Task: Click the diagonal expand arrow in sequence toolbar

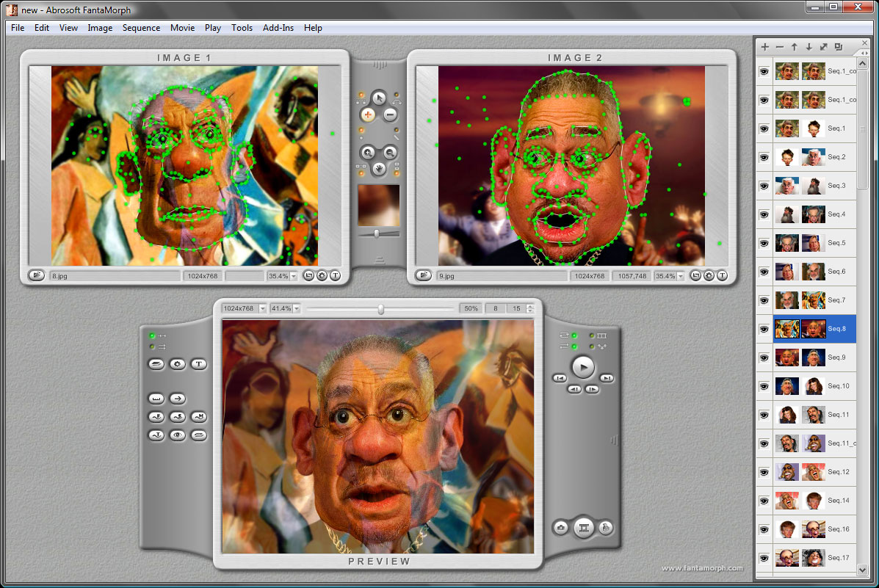Action: [x=823, y=47]
